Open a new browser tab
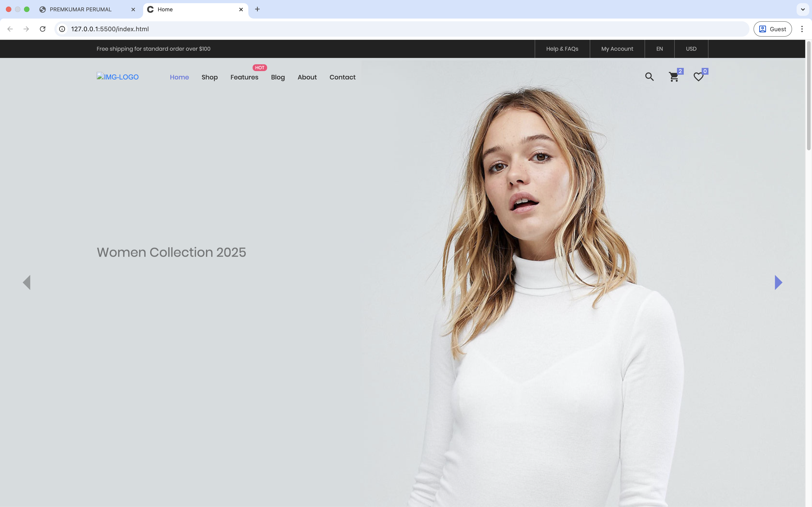Viewport: 812px width, 507px height. [x=257, y=9]
